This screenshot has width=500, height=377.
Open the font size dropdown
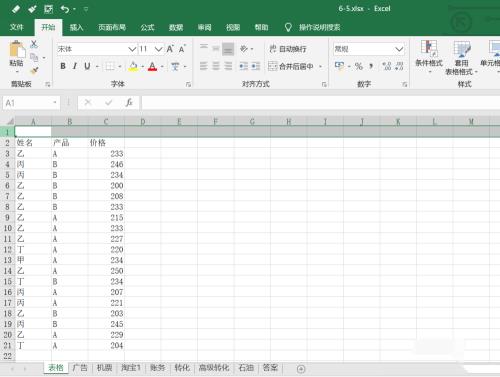tap(159, 49)
